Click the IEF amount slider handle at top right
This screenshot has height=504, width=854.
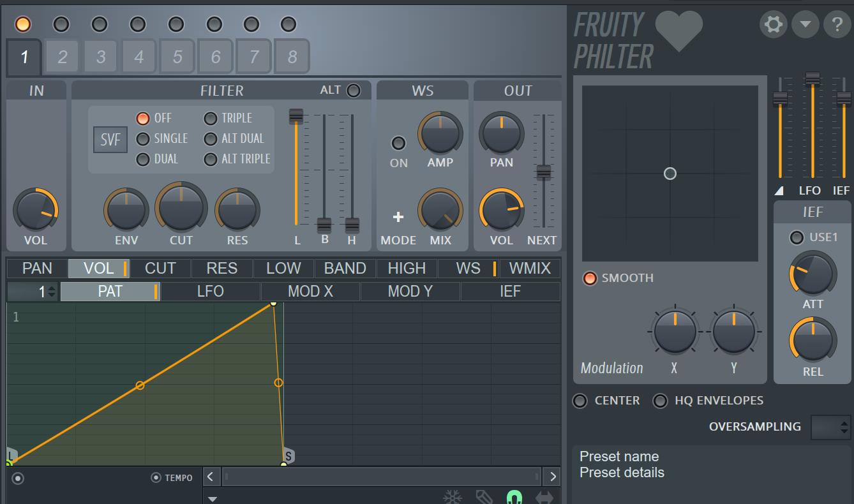point(844,99)
